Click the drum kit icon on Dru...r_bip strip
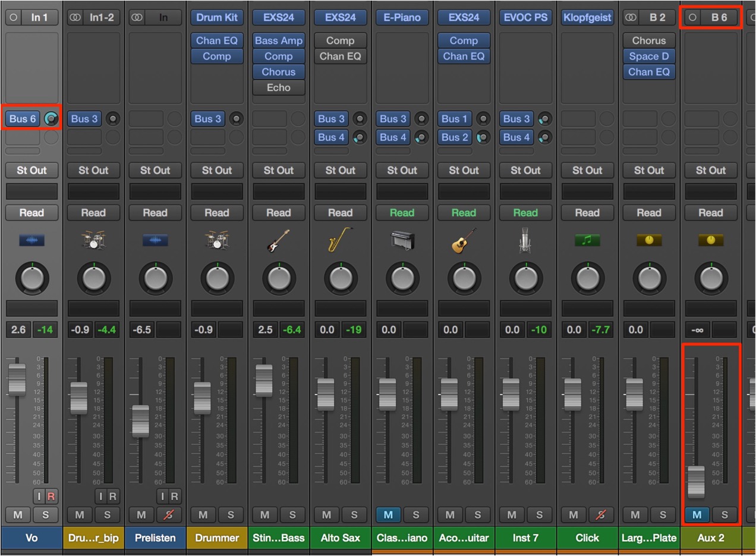 [x=93, y=240]
